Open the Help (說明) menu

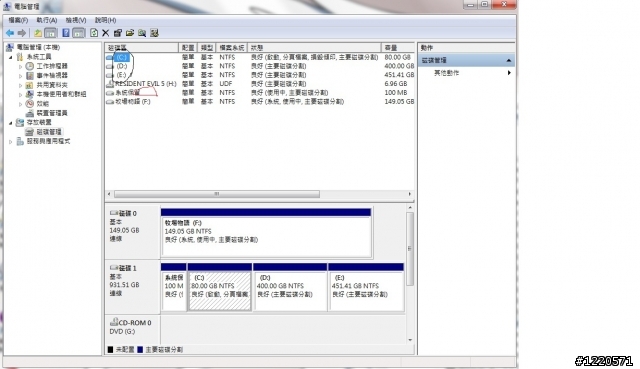(105, 20)
